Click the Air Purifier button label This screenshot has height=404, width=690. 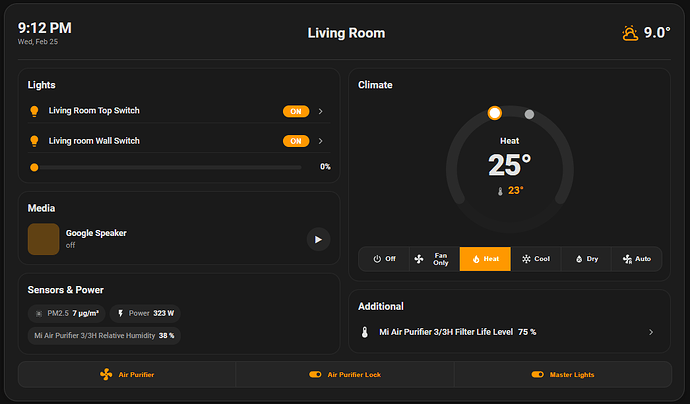coord(136,375)
